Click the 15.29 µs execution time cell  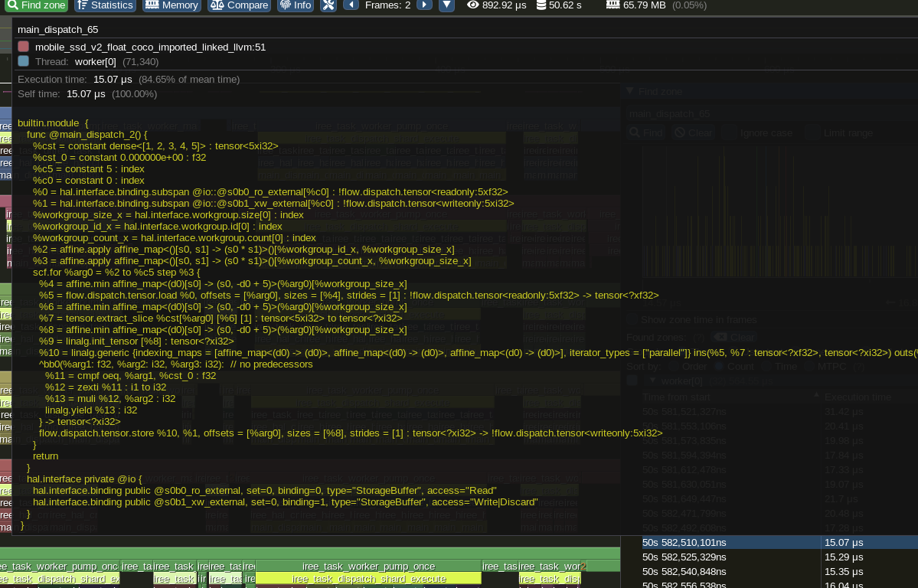(844, 557)
